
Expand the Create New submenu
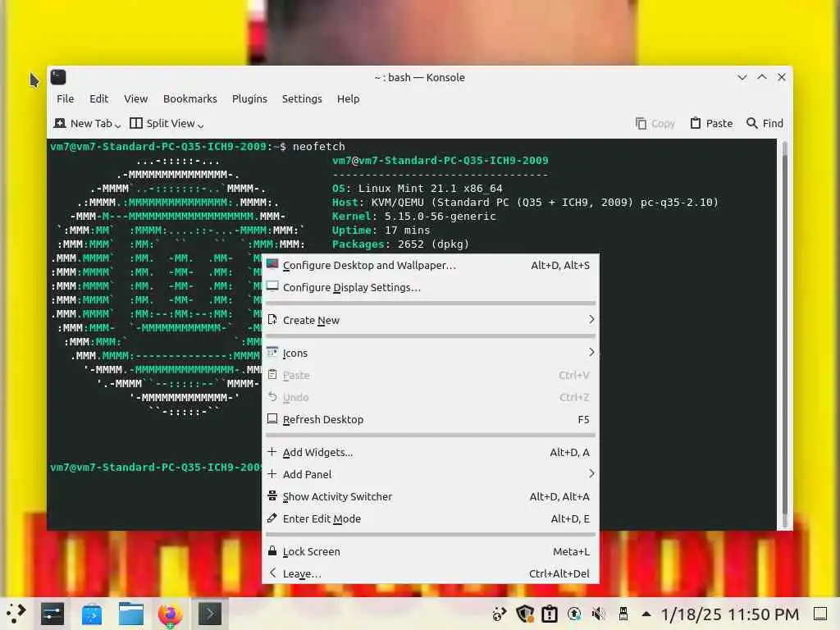(430, 320)
